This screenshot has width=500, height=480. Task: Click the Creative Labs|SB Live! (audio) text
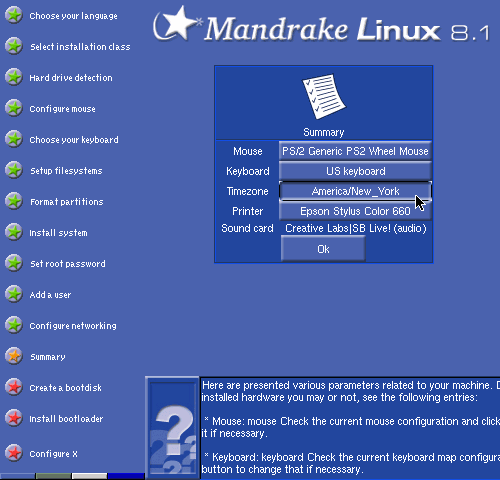[x=356, y=228]
